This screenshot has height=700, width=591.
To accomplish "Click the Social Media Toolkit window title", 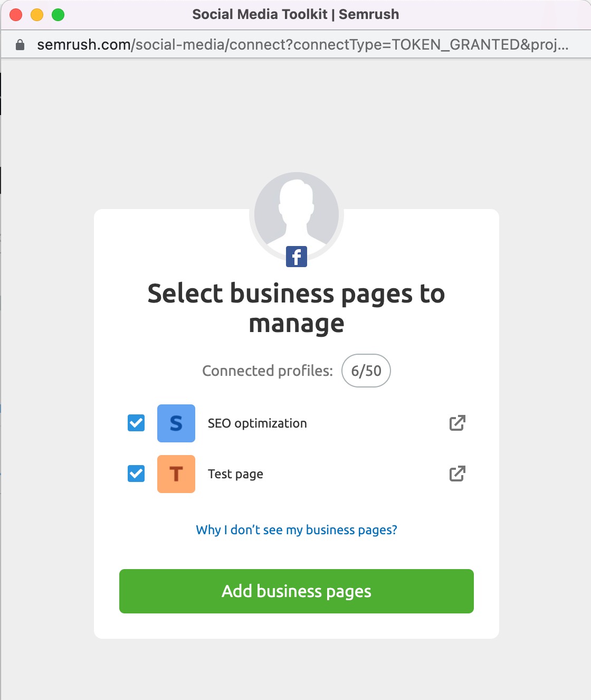I will pos(295,14).
